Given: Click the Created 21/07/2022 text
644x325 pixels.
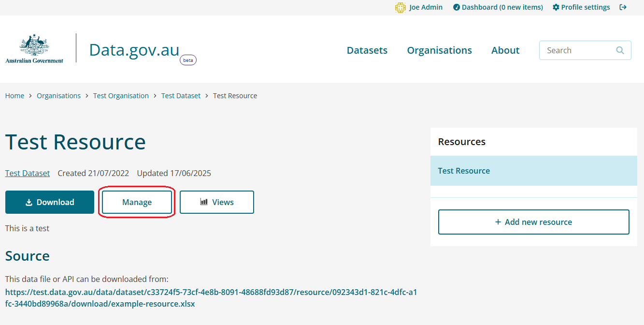Looking at the screenshot, I should coord(93,173).
